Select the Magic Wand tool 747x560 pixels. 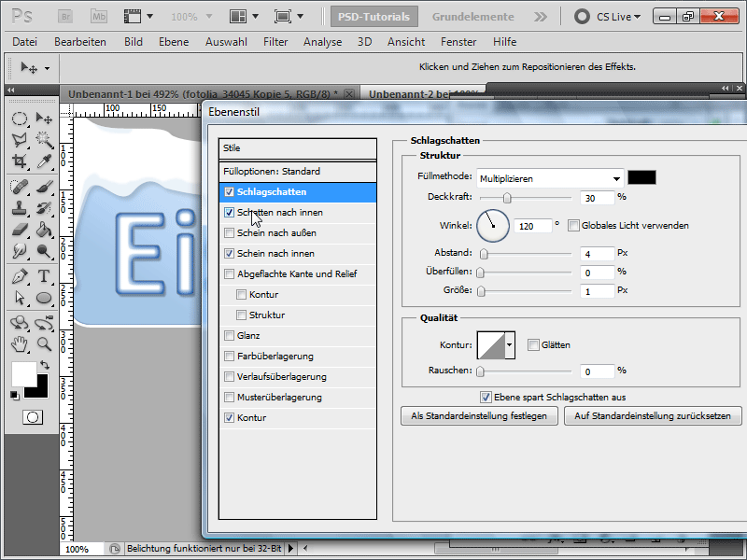pyautogui.click(x=44, y=139)
